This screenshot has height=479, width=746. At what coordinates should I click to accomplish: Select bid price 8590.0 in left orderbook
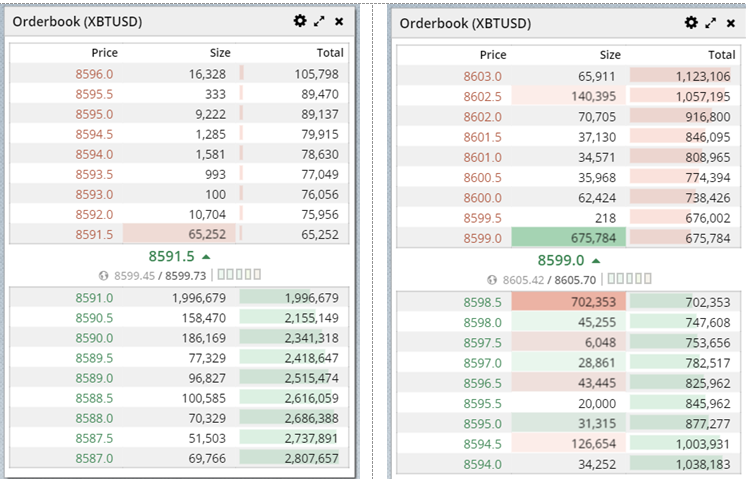(94, 338)
